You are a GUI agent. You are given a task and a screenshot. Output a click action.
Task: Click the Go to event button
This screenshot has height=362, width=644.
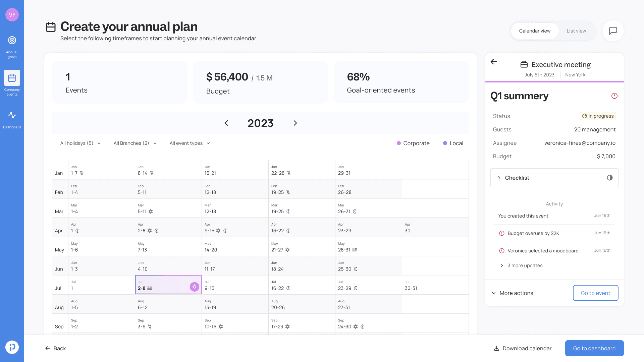click(595, 293)
